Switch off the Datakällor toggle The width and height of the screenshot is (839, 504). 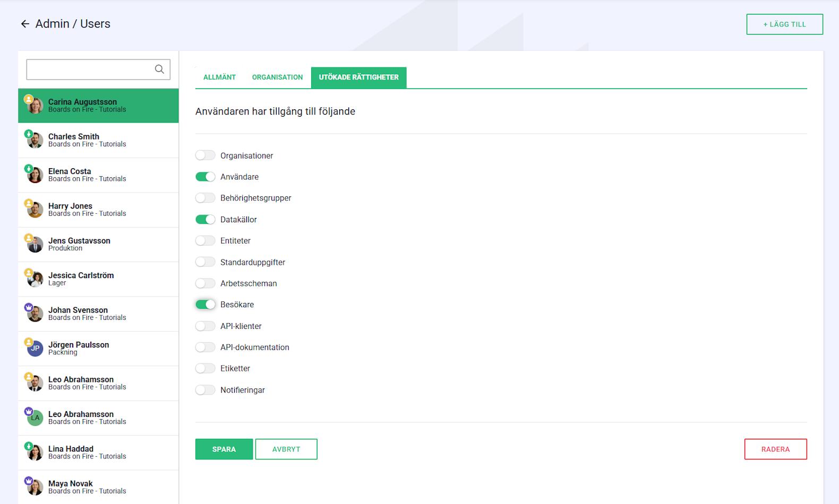coord(205,220)
